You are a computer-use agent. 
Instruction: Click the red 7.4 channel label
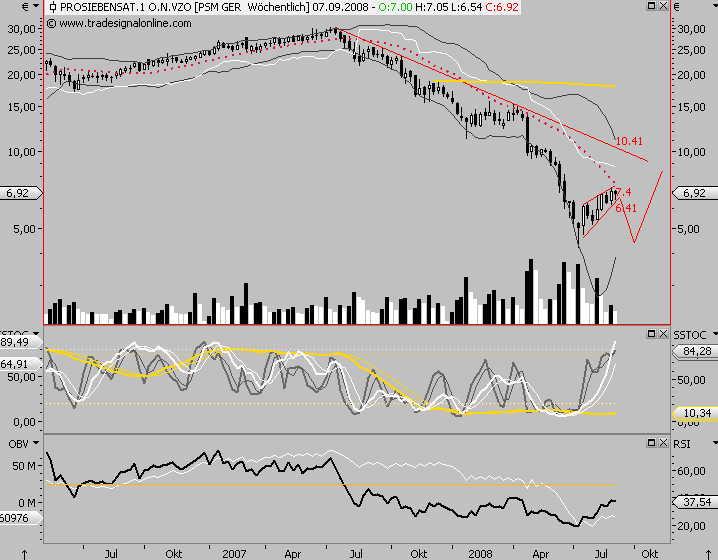(624, 192)
